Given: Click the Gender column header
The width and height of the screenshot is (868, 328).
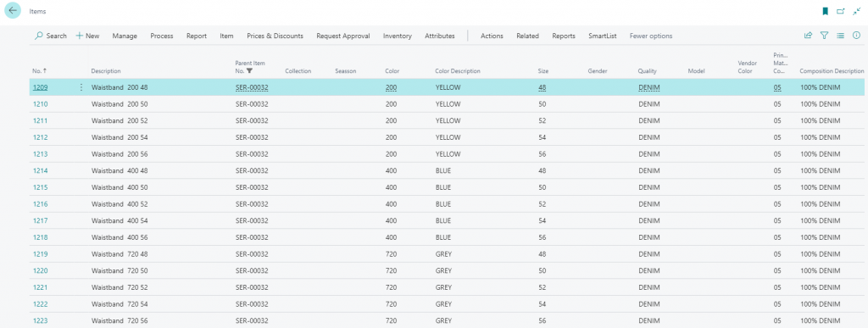Looking at the screenshot, I should pyautogui.click(x=598, y=71).
